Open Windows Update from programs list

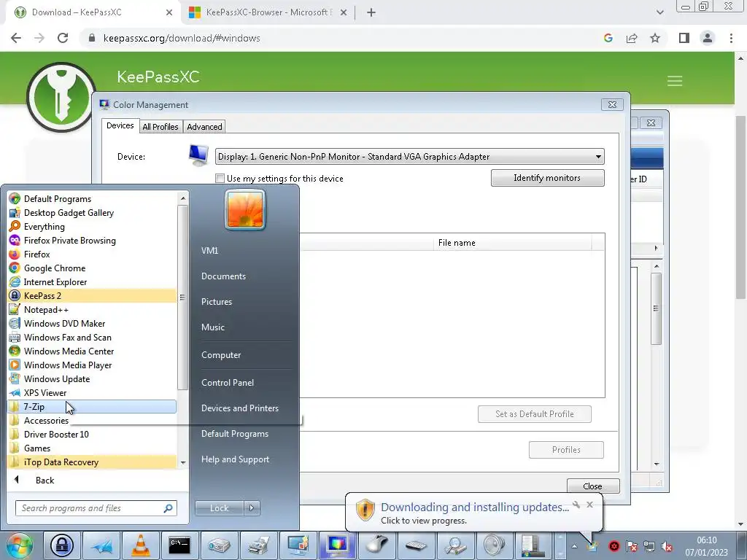click(x=92, y=379)
